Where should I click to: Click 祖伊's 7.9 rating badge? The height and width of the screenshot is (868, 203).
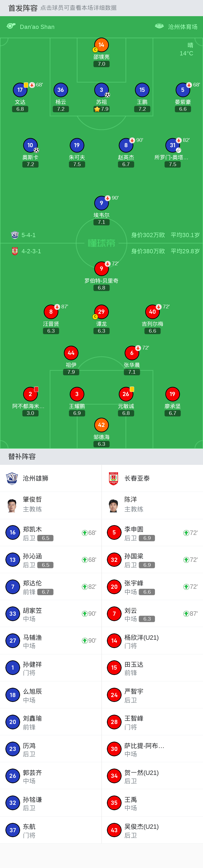coord(71,372)
